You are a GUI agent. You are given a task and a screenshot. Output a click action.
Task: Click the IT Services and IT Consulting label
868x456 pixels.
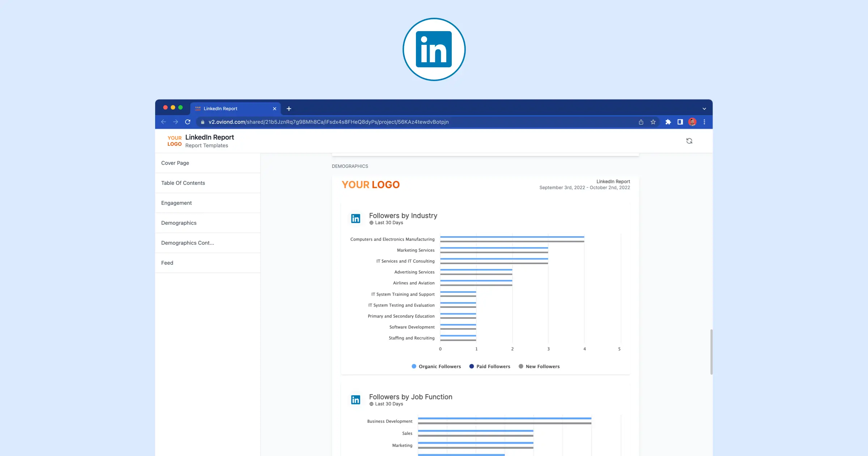pyautogui.click(x=405, y=261)
